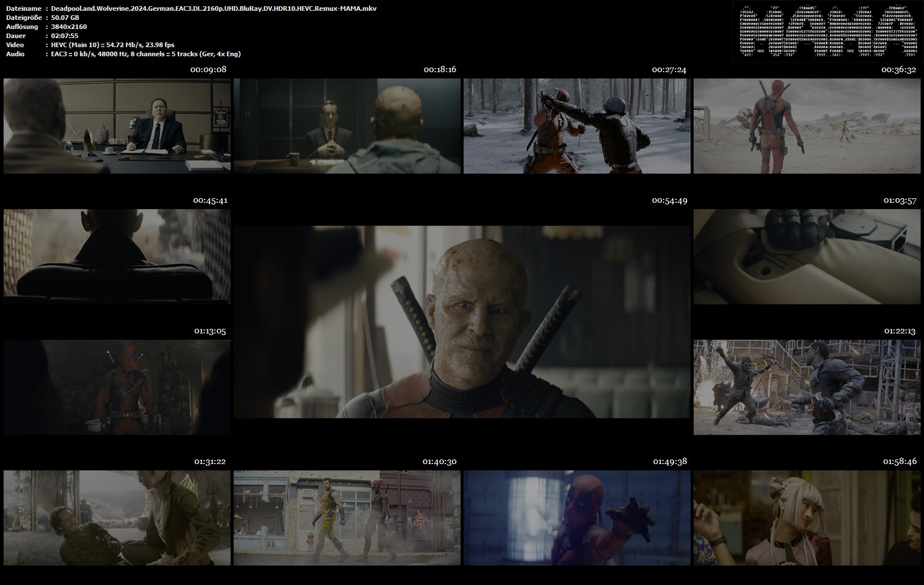Click the timestamp text 01:22:13
The width and height of the screenshot is (924, 585).
click(900, 331)
